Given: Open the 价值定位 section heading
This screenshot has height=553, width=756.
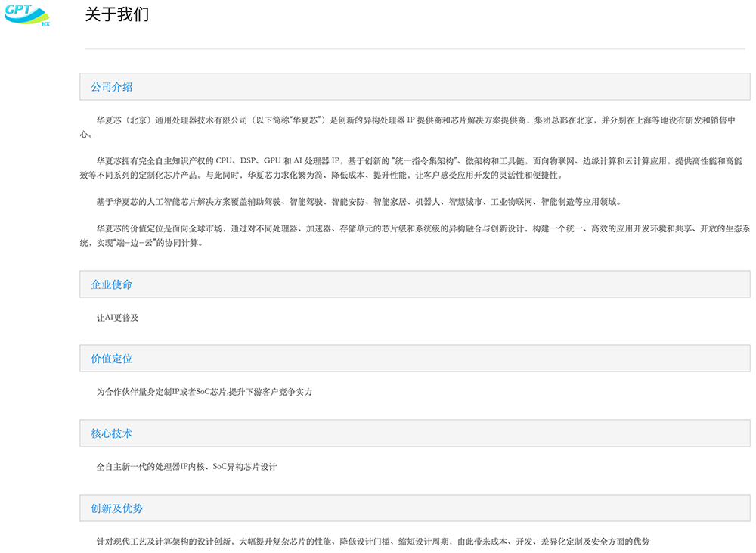Looking at the screenshot, I should pos(112,359).
